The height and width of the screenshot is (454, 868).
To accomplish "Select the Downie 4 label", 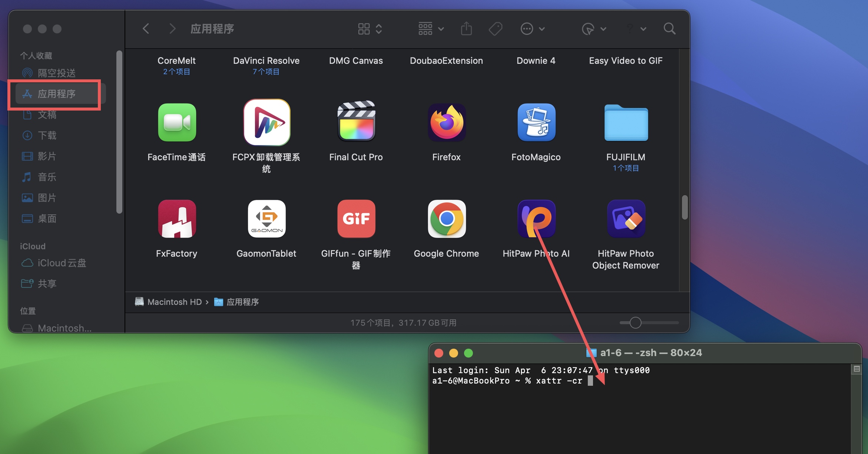I will point(536,61).
